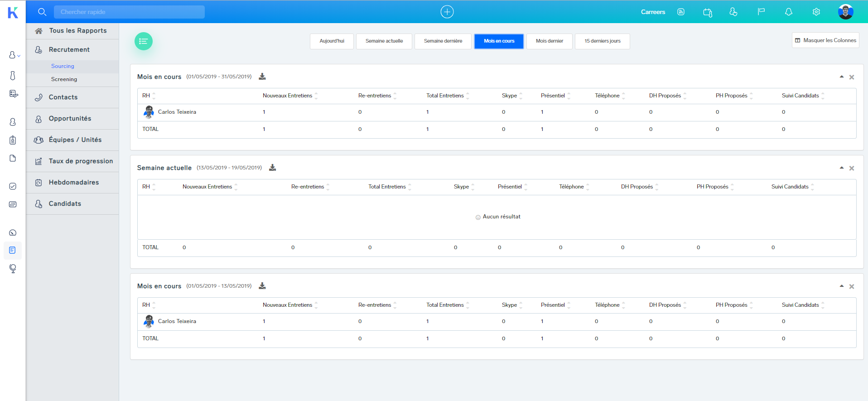
Task: Click the Chercher rapide search field
Action: pos(129,12)
